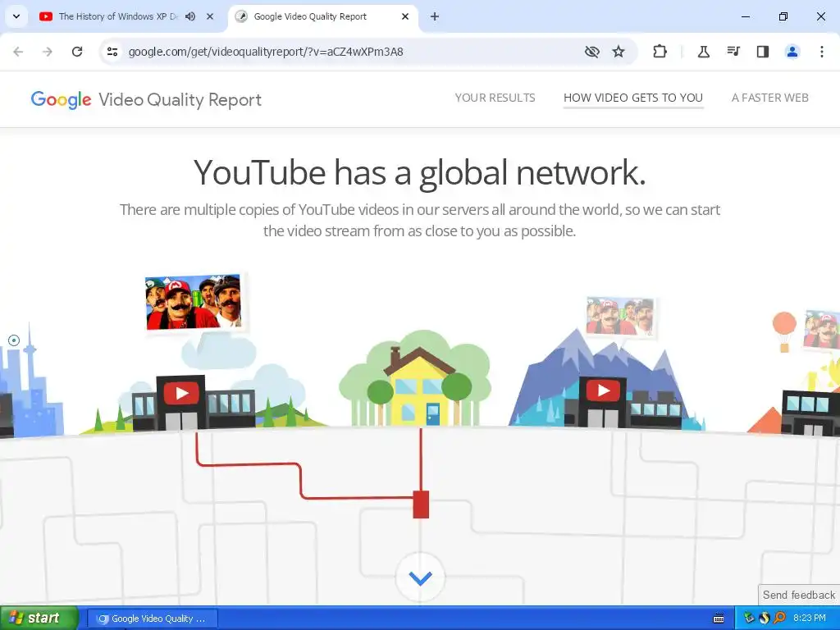Click the YouTube play icon by mountains
The width and height of the screenshot is (840, 630).
(603, 390)
